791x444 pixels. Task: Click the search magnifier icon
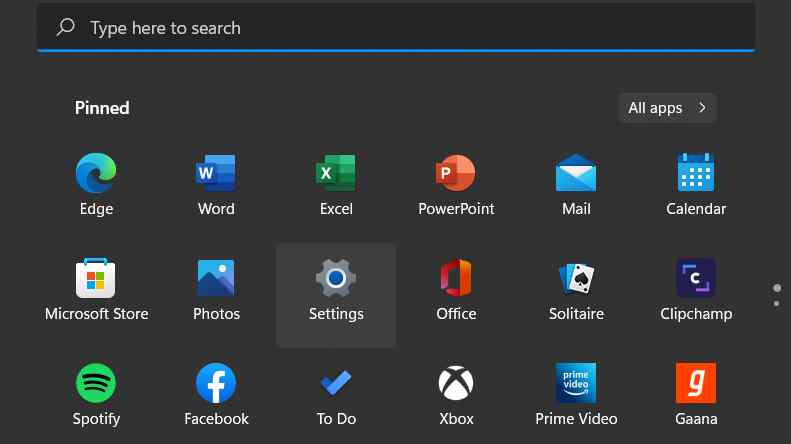tap(66, 27)
